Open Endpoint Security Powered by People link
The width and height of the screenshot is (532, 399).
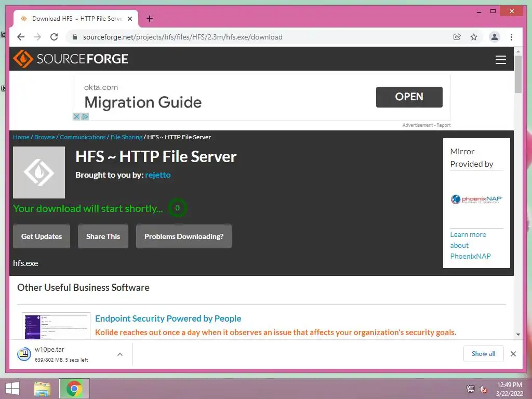coord(168,318)
